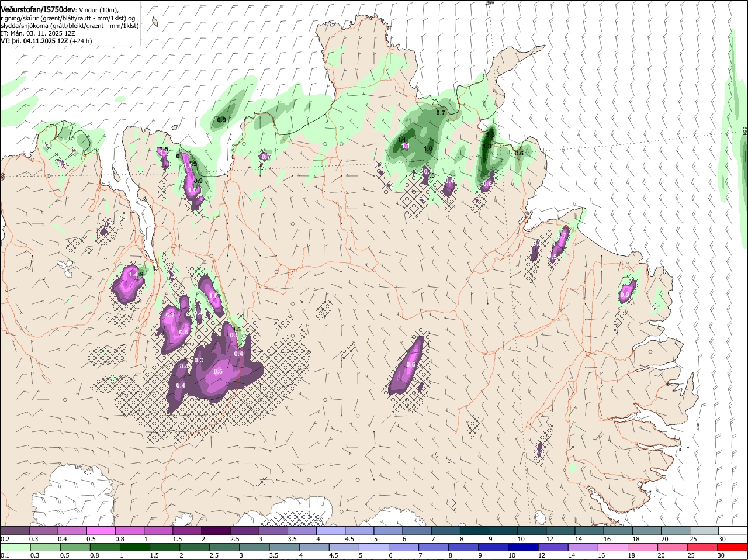Pick the bright red 30 swatch in rain legend
748x560 pixels.
pyautogui.click(x=732, y=547)
